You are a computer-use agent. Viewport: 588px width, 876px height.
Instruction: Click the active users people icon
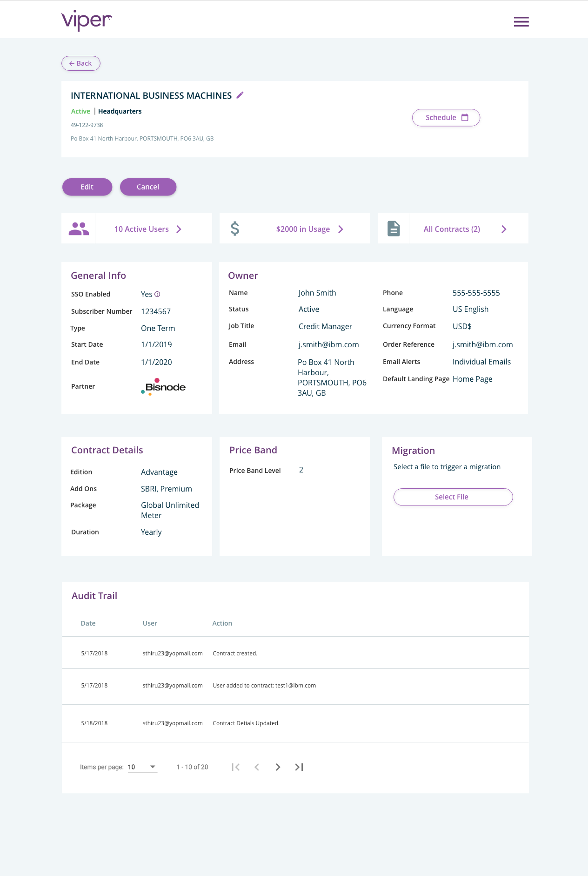(79, 229)
